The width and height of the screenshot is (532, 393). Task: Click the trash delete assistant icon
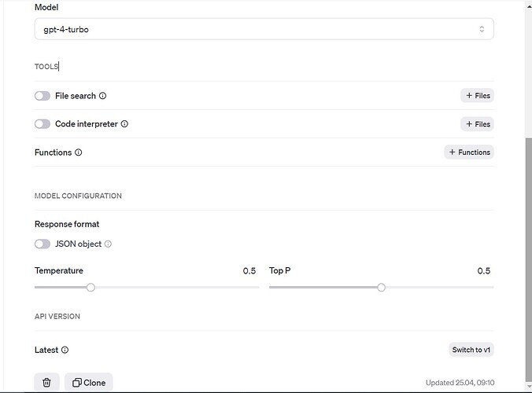46,382
